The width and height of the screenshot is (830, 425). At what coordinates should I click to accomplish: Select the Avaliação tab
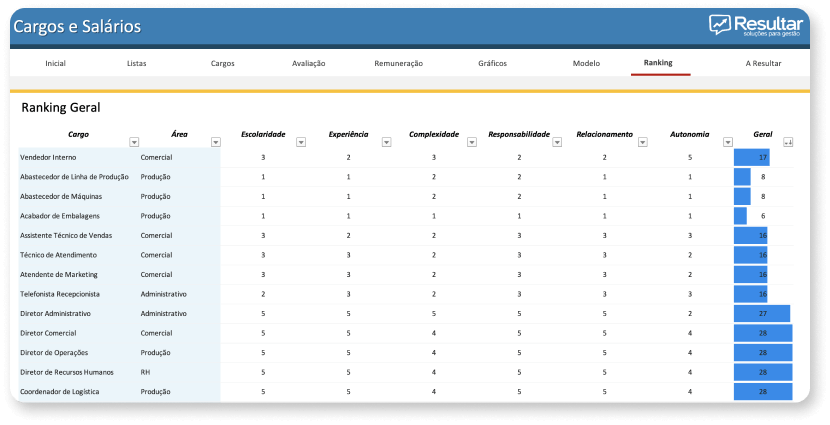(x=308, y=63)
